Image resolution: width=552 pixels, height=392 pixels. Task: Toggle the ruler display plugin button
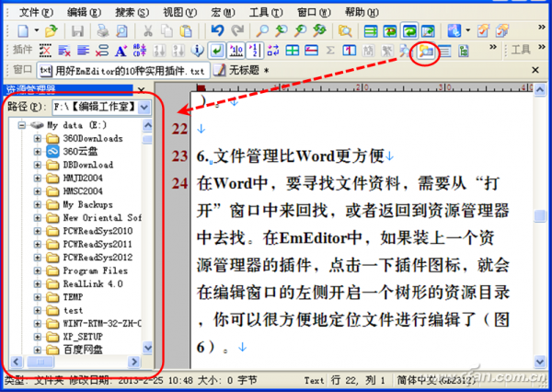pyautogui.click(x=236, y=51)
